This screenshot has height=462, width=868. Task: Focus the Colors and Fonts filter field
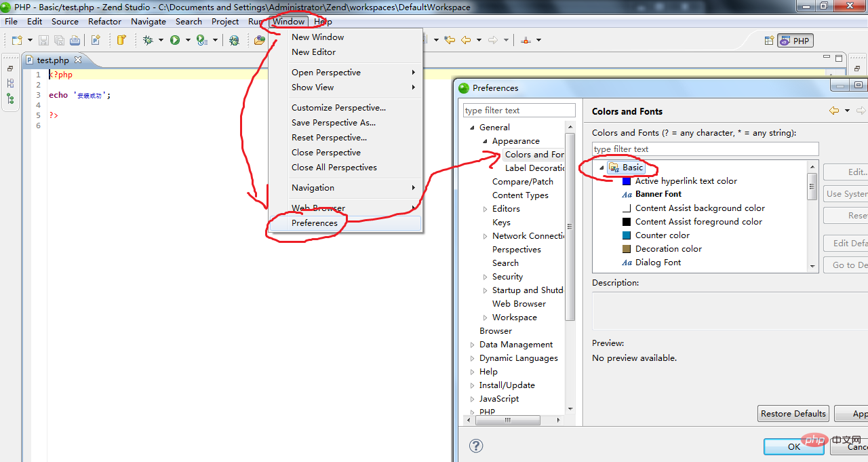point(705,149)
